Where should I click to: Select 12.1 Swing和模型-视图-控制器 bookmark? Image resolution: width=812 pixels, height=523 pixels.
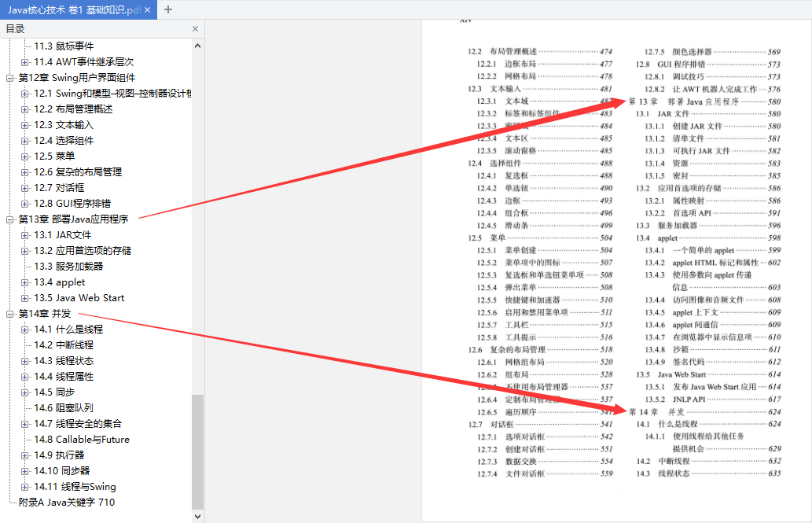point(112,94)
